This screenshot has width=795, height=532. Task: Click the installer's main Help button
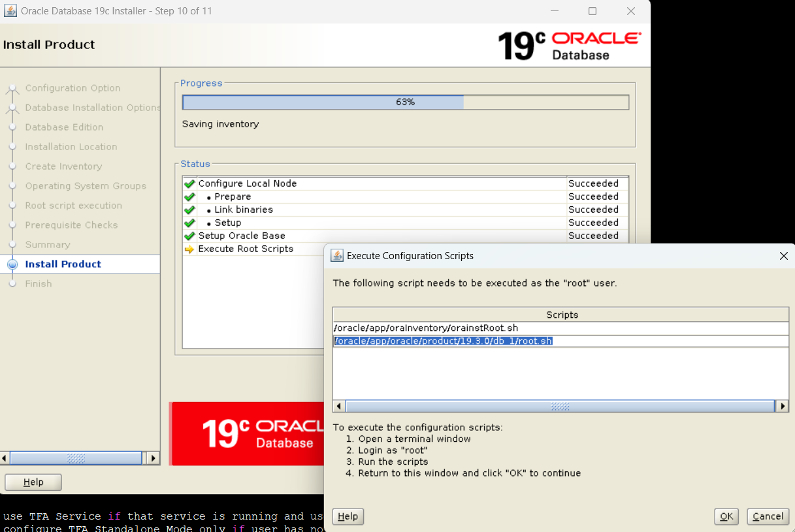[33, 482]
